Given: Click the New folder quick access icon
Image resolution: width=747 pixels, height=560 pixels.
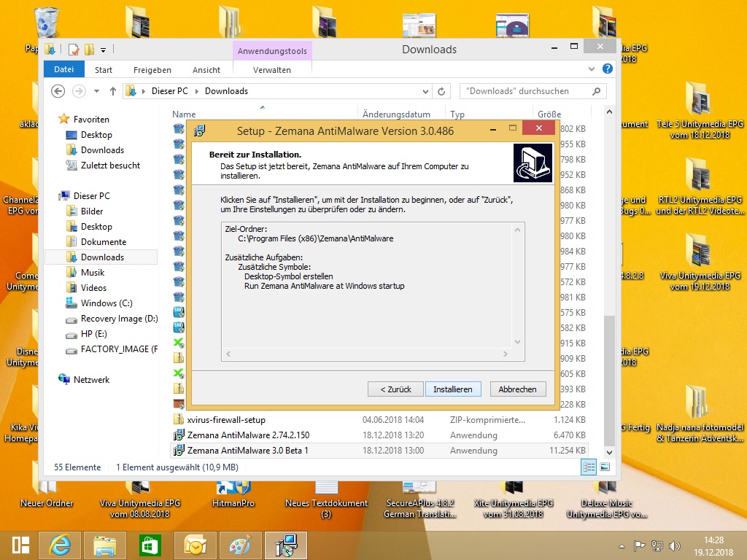Looking at the screenshot, I should (x=89, y=49).
